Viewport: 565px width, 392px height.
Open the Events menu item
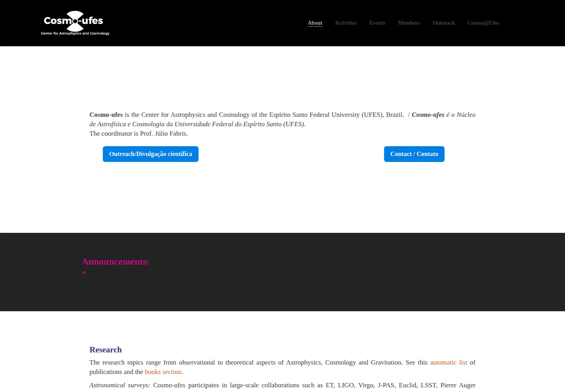377,23
